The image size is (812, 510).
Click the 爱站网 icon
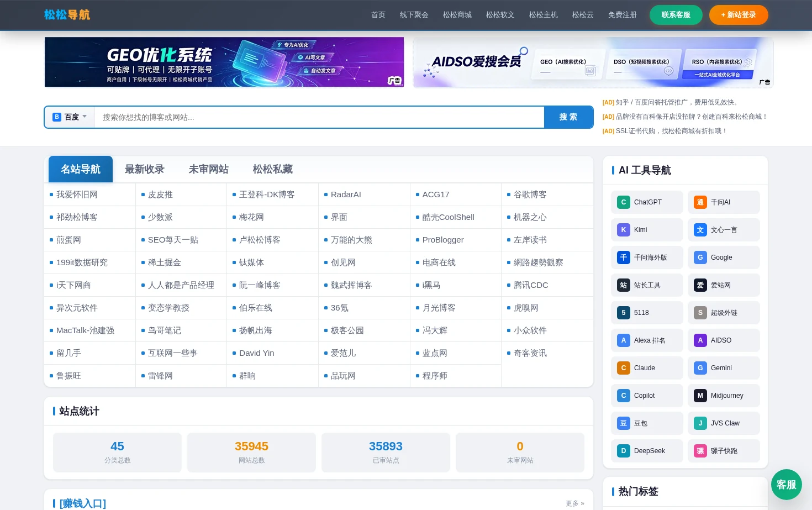700,285
